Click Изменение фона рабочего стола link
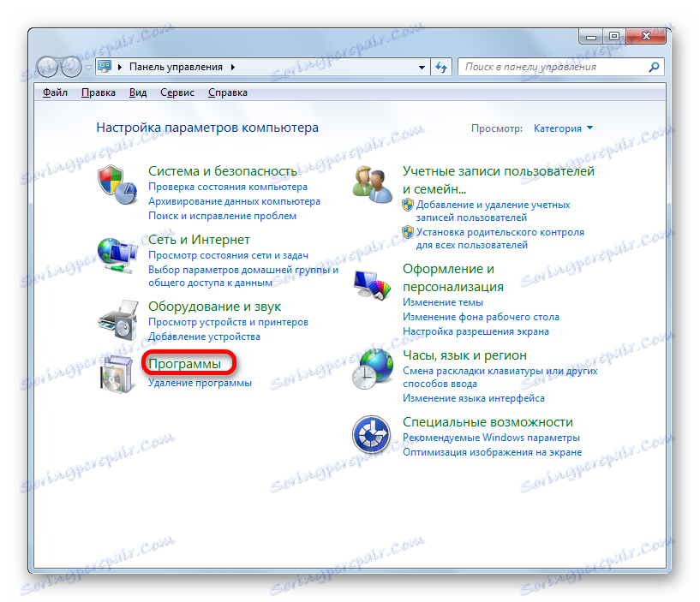Viewport: 700px width, 602px height. (481, 317)
